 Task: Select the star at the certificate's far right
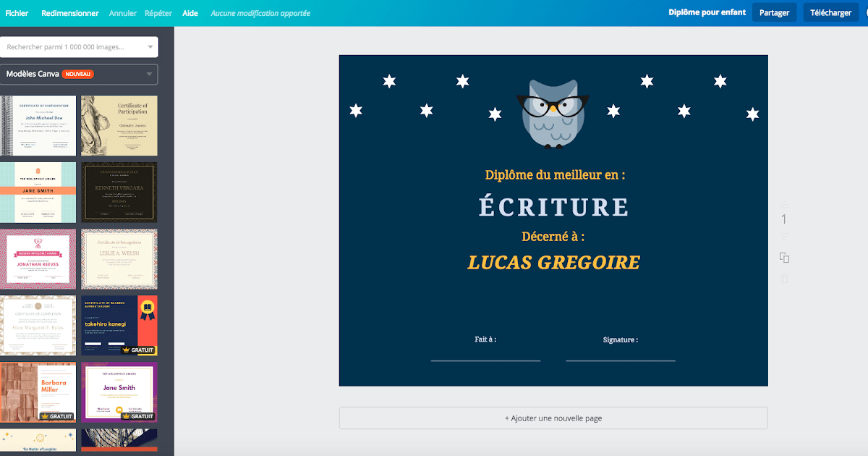click(x=752, y=114)
